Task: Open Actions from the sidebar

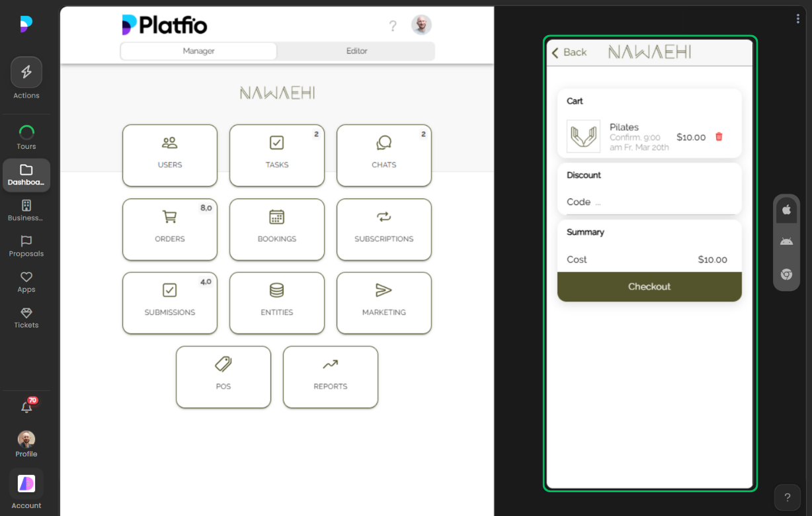Action: coord(26,78)
